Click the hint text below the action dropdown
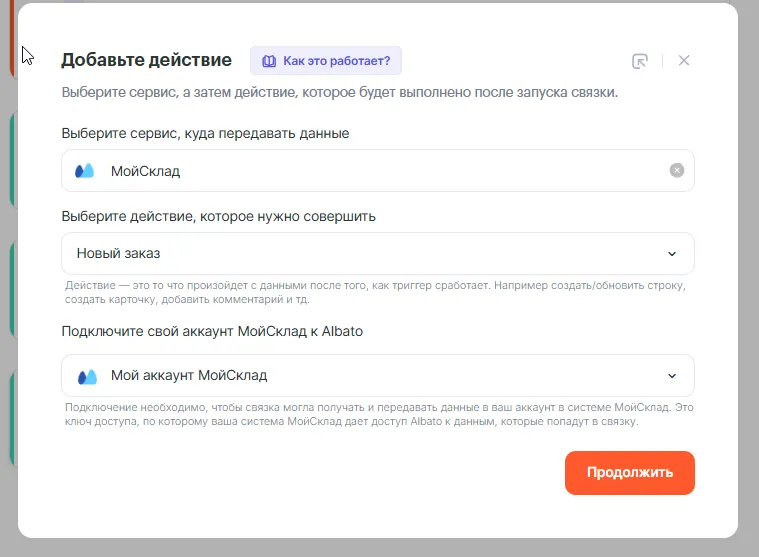Viewport: 759px width, 557px height. (375, 292)
